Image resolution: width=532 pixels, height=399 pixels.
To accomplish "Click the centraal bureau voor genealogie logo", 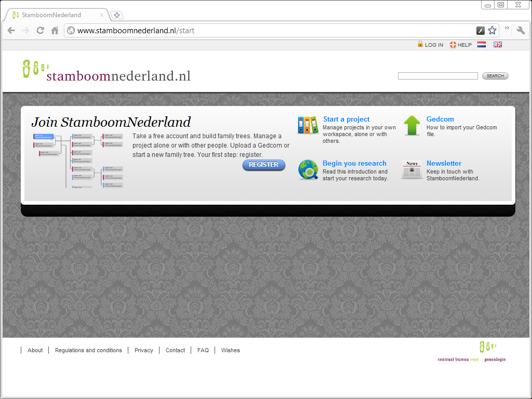I will tap(472, 352).
